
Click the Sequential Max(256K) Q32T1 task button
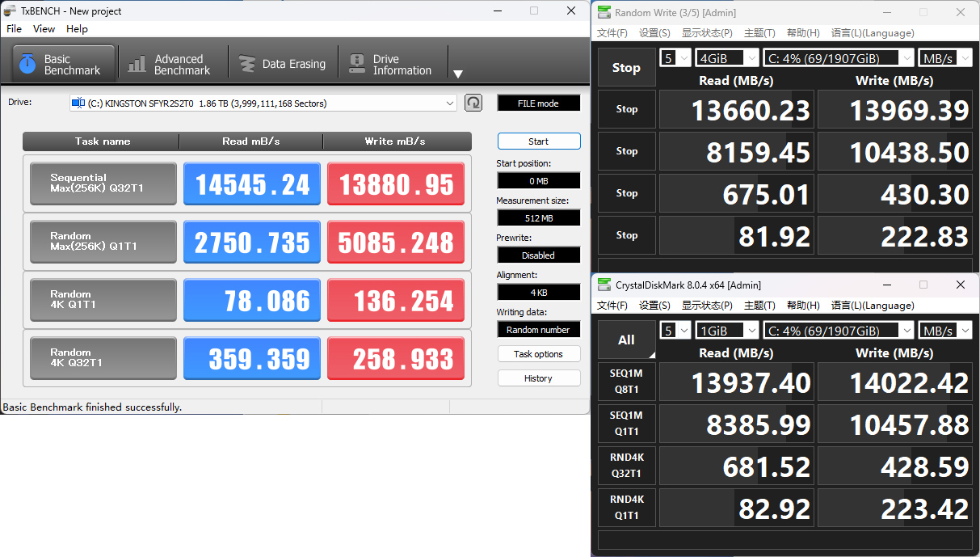[x=103, y=184]
